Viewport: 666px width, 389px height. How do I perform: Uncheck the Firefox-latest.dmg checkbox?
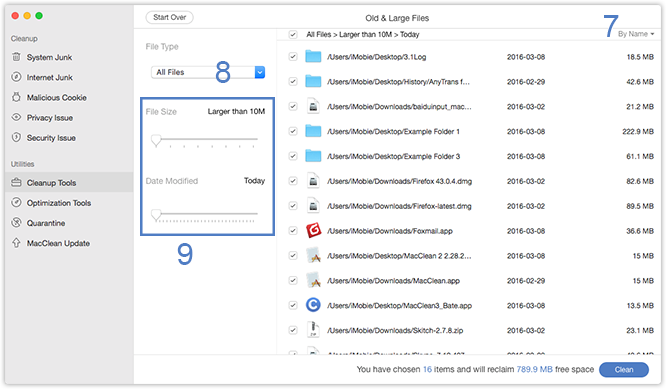tap(293, 206)
